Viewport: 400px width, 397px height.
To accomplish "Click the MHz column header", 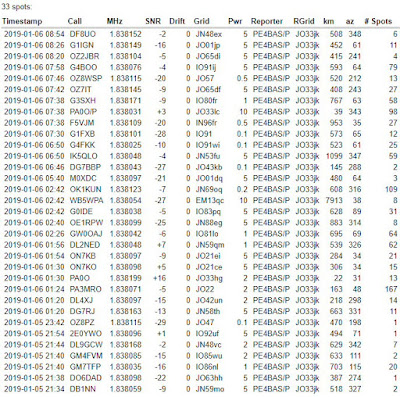I will pos(115,21).
